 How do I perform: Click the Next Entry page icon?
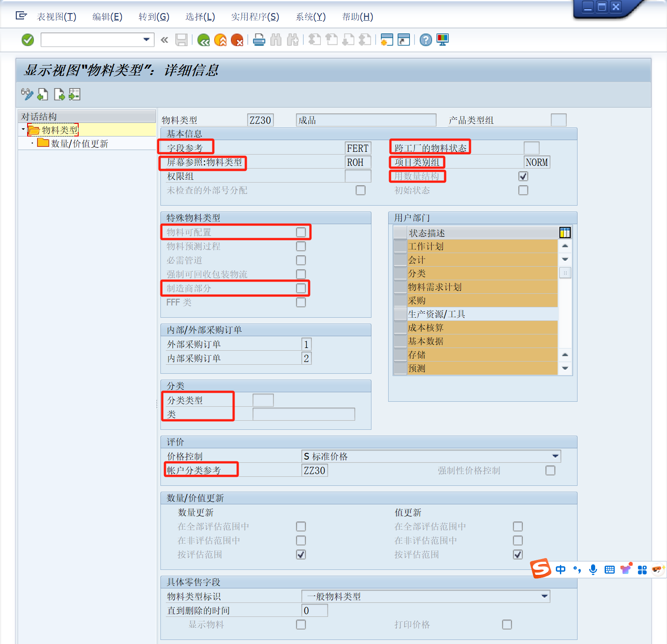[59, 94]
